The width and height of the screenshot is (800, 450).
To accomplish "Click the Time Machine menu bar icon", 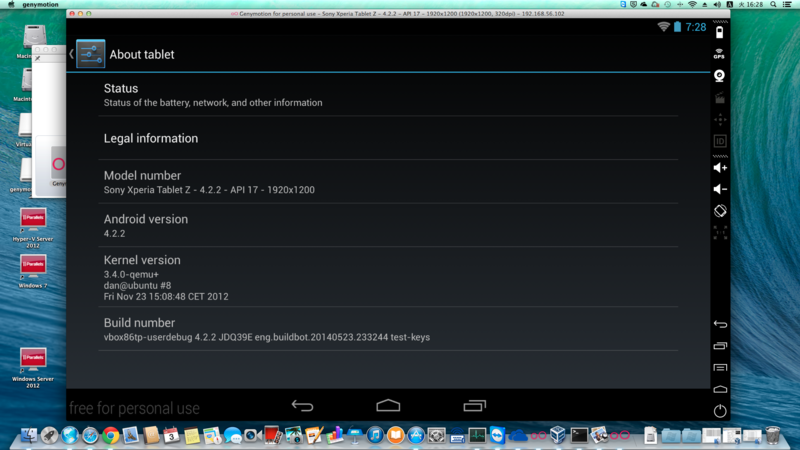I will 667,4.
